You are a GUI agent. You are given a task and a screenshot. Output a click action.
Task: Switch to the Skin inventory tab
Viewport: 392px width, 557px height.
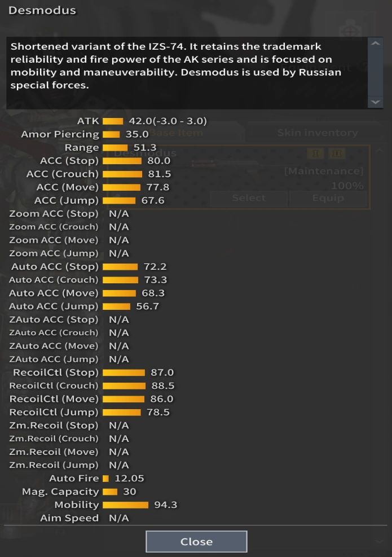(317, 133)
